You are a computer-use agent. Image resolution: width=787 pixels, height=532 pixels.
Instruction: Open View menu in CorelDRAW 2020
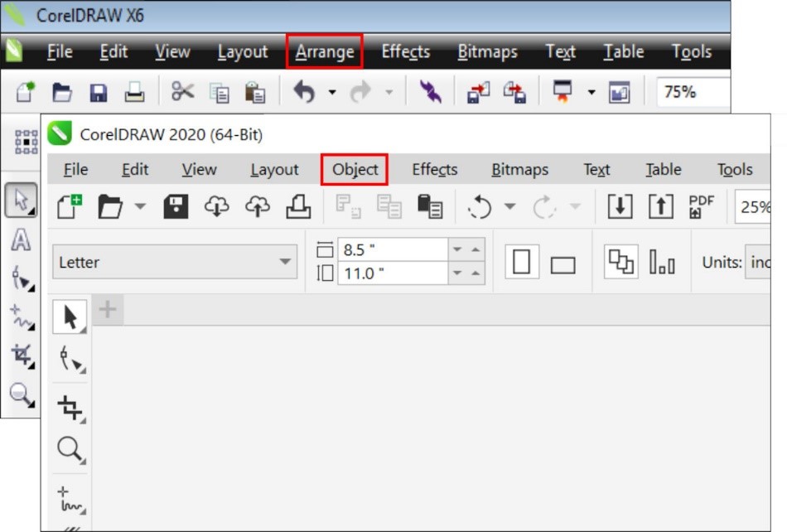pos(200,170)
